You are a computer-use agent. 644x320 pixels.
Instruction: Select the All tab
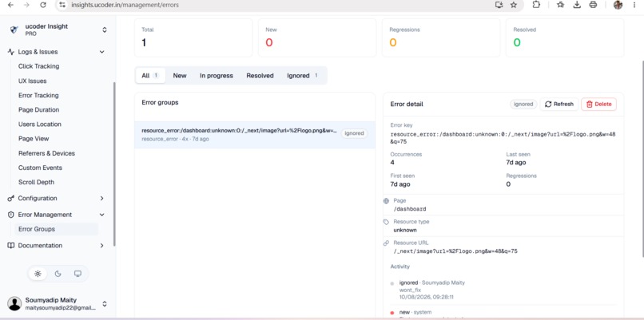(150, 76)
